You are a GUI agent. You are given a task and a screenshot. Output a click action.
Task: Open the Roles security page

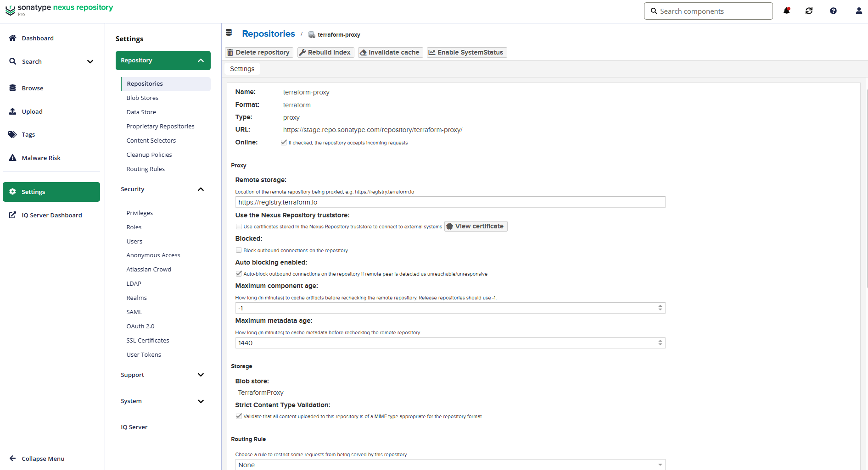point(134,227)
